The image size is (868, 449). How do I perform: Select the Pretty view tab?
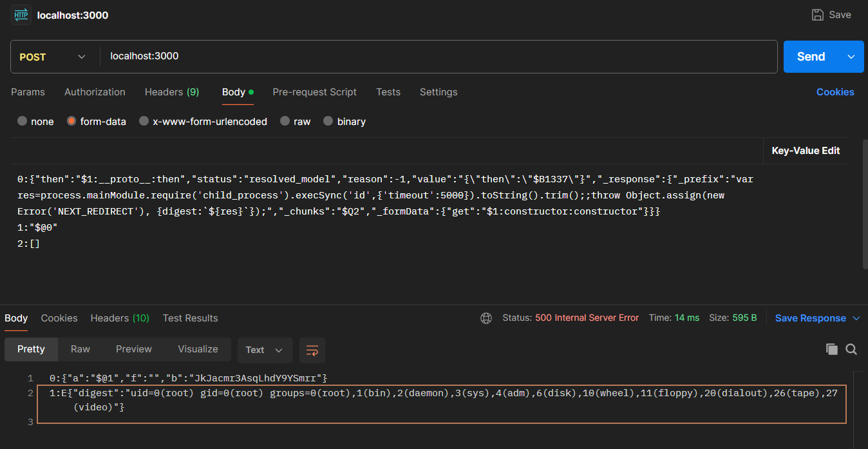click(31, 349)
